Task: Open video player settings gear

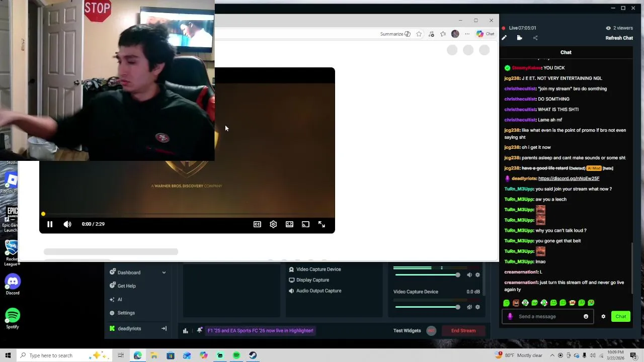Action: (x=273, y=224)
